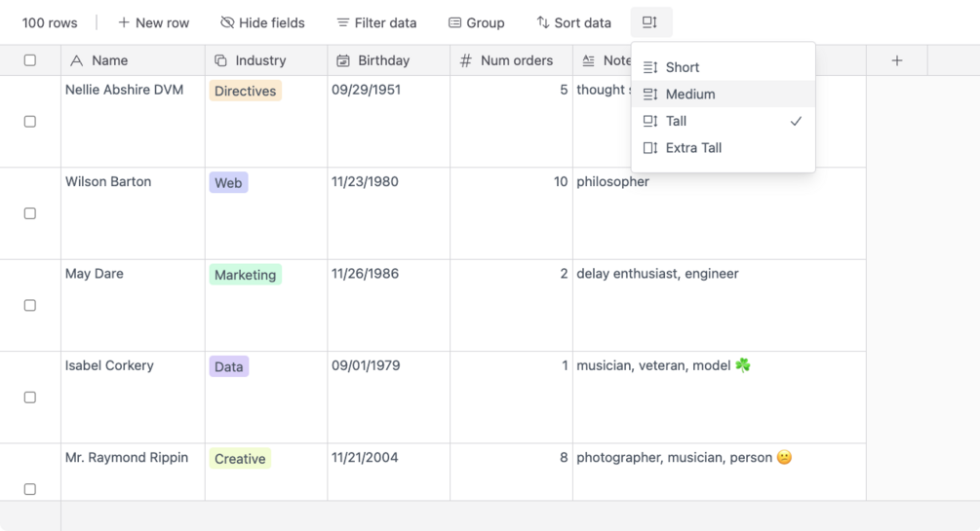
Task: Add a New row
Action: (153, 22)
